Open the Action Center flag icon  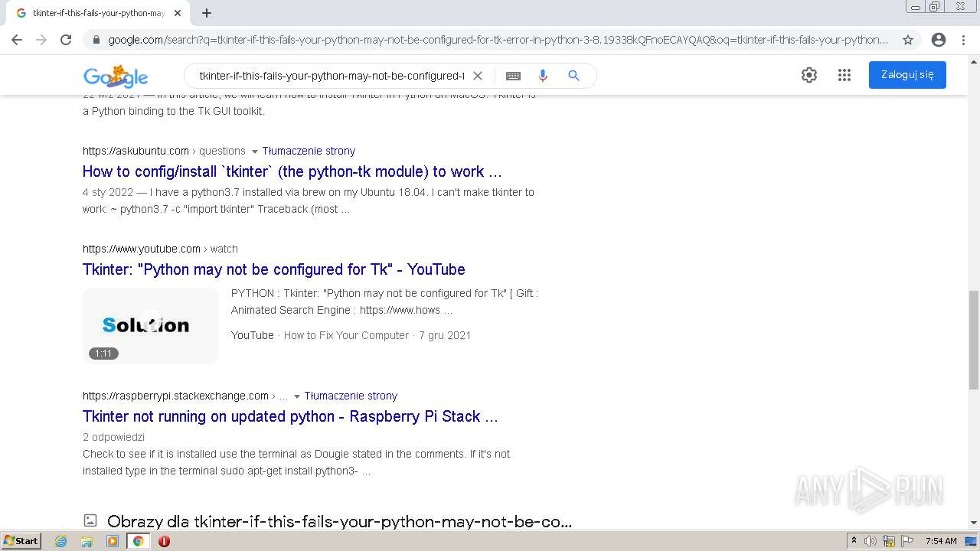coord(907,541)
